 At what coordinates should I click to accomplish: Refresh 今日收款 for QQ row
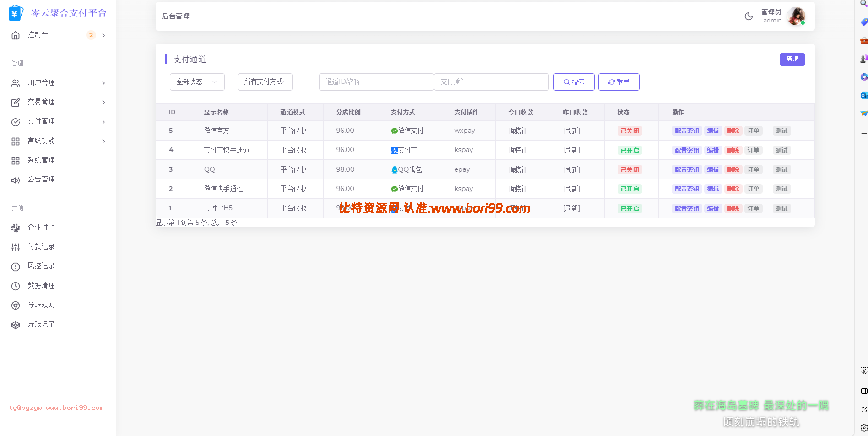click(517, 169)
